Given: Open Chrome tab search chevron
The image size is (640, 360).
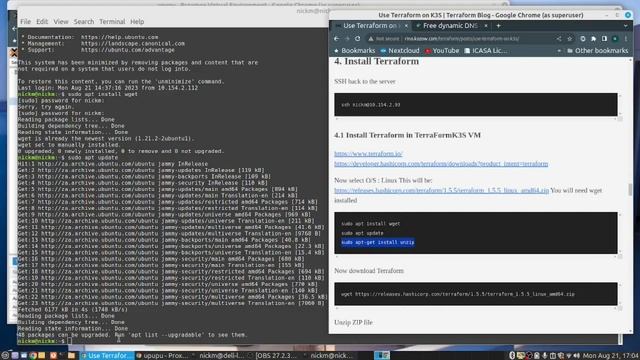Looking at the screenshot, I should (626, 26).
